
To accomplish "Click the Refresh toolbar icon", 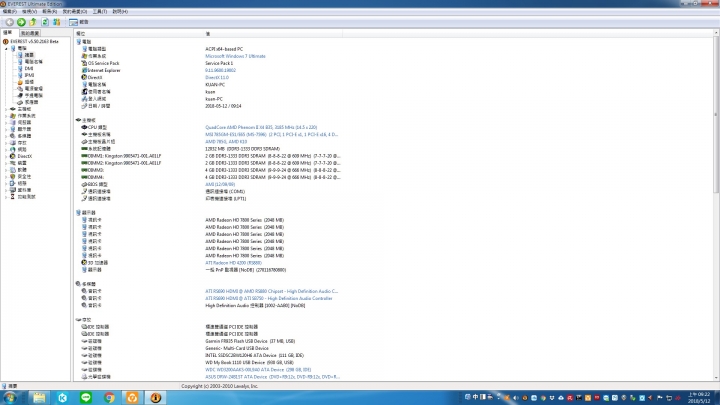I will (x=45, y=22).
